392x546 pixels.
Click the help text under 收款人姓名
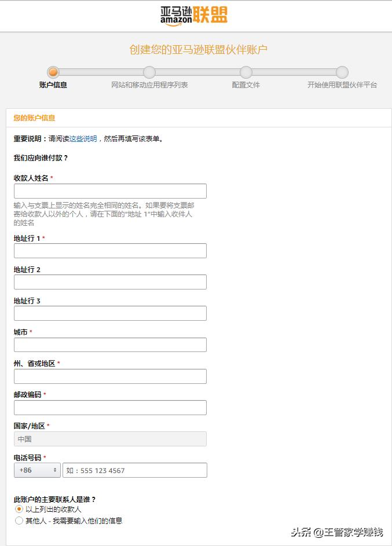(x=104, y=214)
